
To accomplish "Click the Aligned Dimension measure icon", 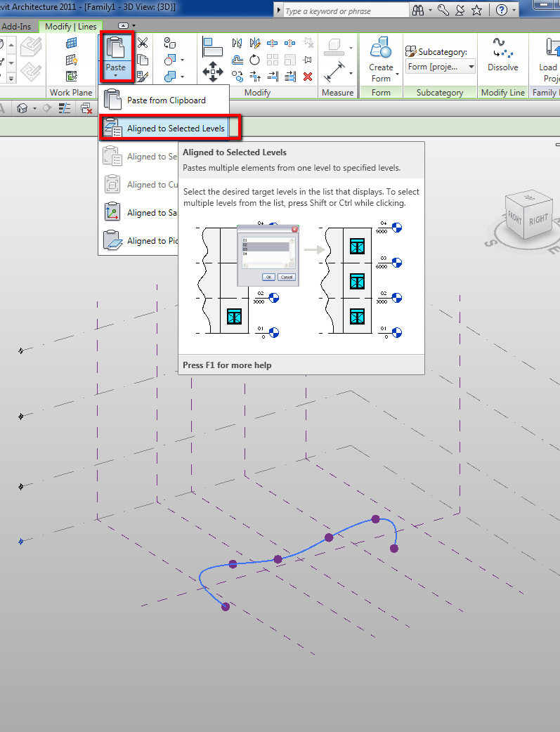I will coord(335,72).
